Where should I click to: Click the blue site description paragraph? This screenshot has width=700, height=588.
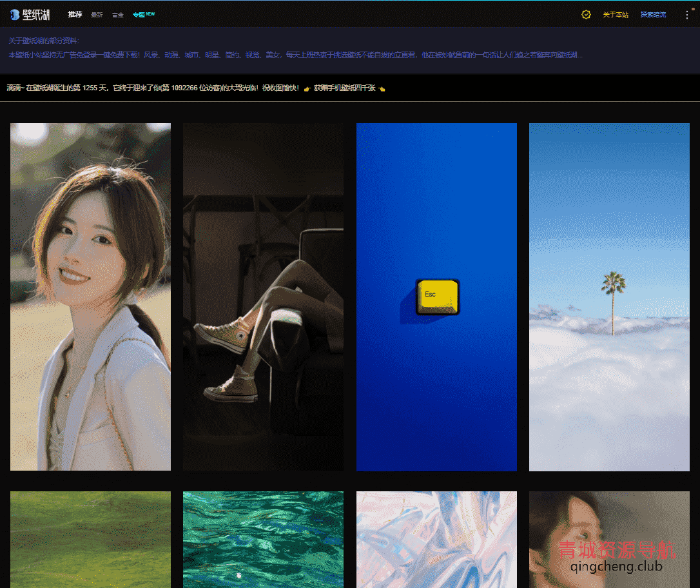[295, 55]
